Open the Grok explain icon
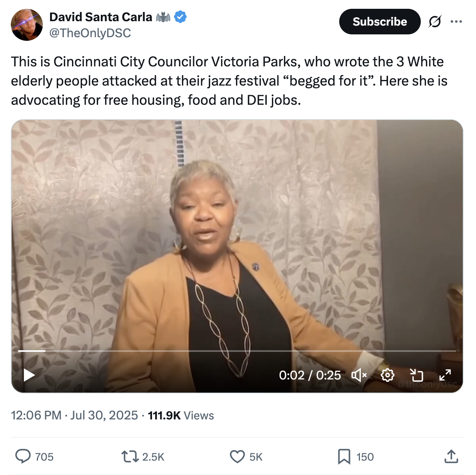The image size is (476, 475). click(435, 22)
